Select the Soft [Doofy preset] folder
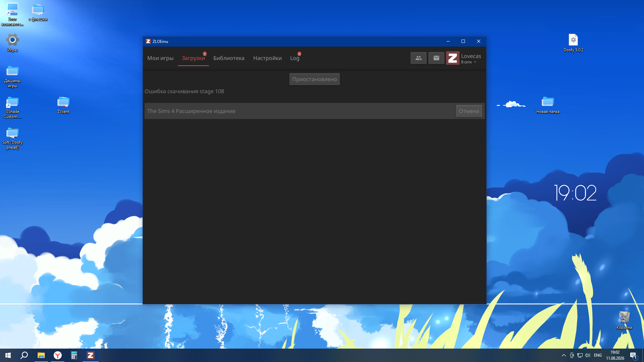The image size is (644, 362). click(12, 138)
